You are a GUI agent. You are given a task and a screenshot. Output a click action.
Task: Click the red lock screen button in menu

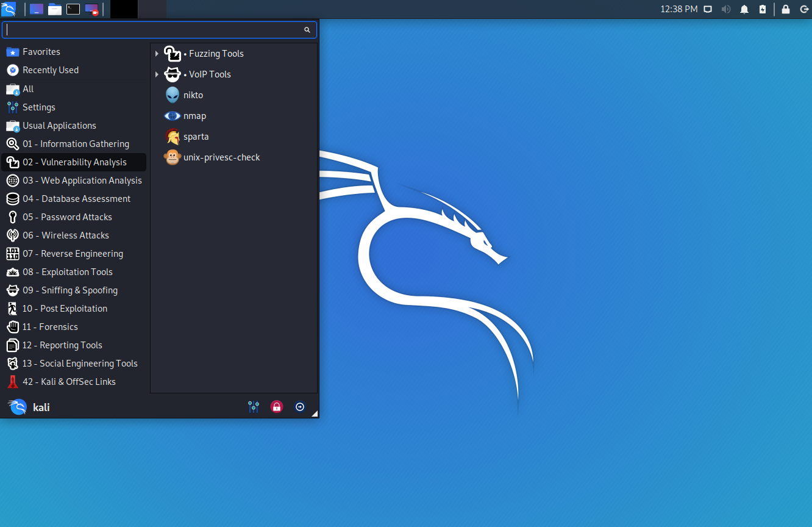click(x=277, y=407)
